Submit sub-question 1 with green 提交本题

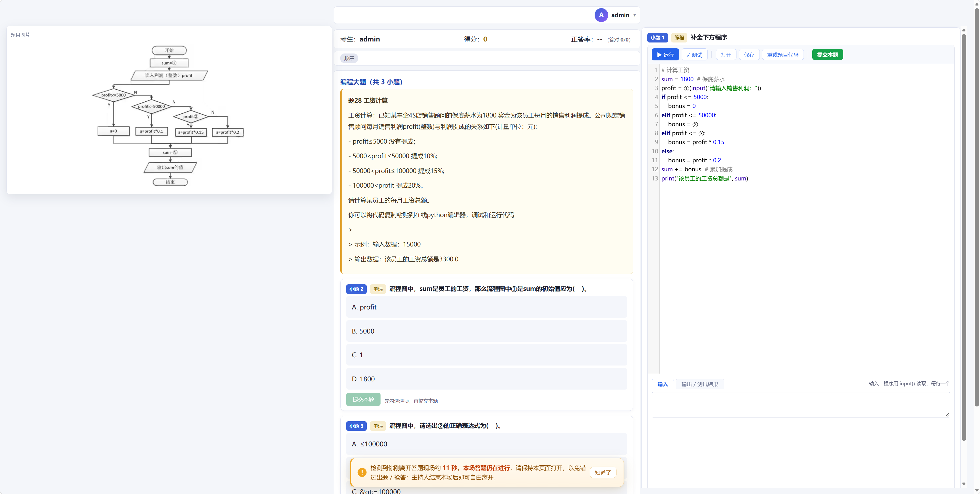[x=827, y=55]
